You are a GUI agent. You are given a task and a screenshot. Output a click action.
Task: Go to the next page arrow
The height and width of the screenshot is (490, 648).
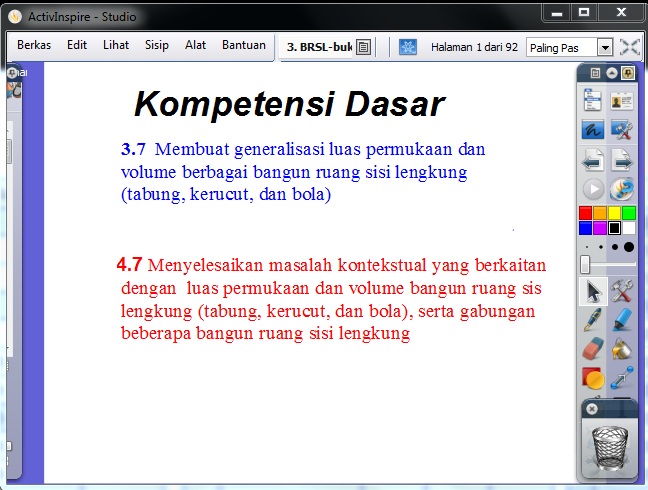[x=623, y=159]
